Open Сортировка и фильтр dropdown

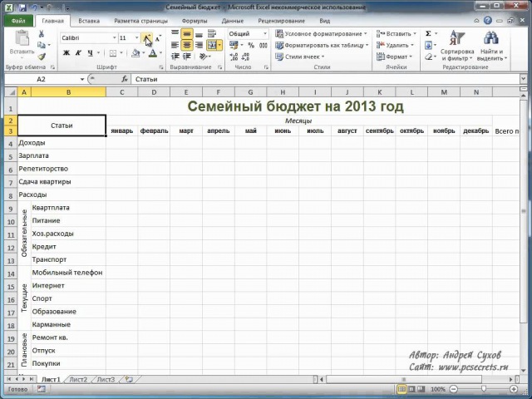pos(457,45)
